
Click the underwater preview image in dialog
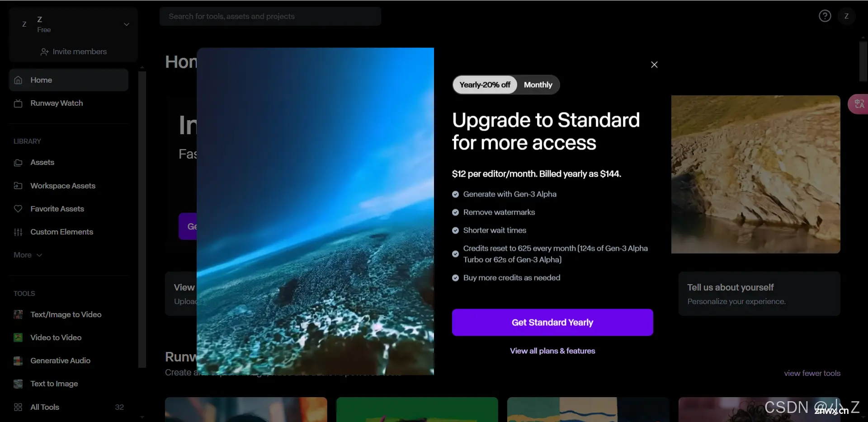pos(315,211)
